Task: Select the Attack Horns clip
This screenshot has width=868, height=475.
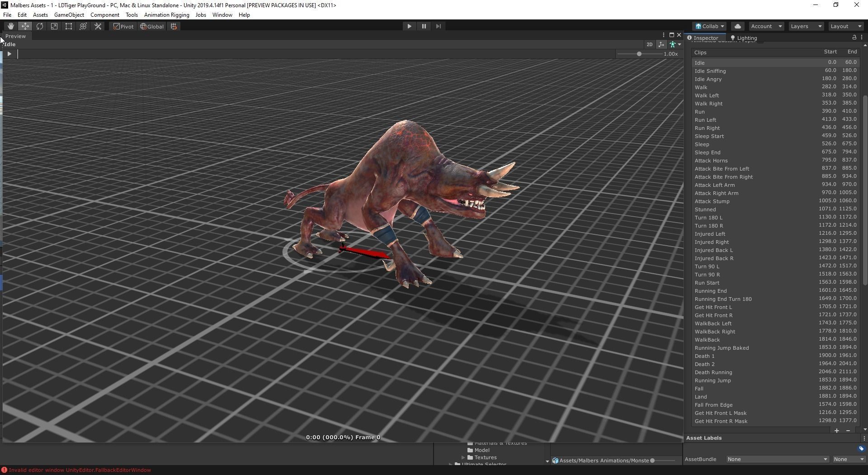Action: (x=775, y=161)
